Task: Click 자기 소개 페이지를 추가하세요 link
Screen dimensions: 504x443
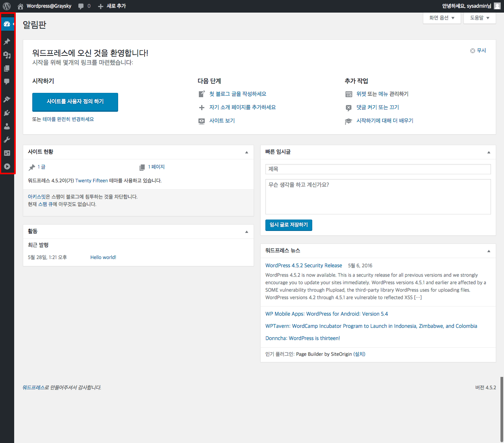Action: (243, 107)
